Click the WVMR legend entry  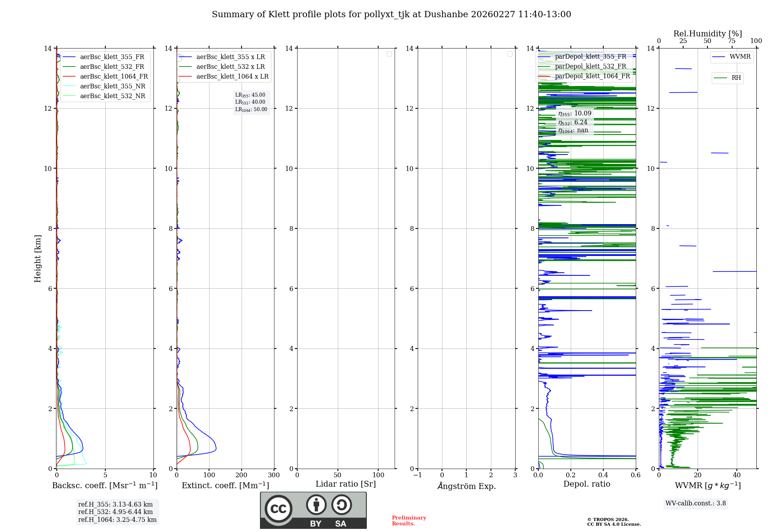coord(740,57)
